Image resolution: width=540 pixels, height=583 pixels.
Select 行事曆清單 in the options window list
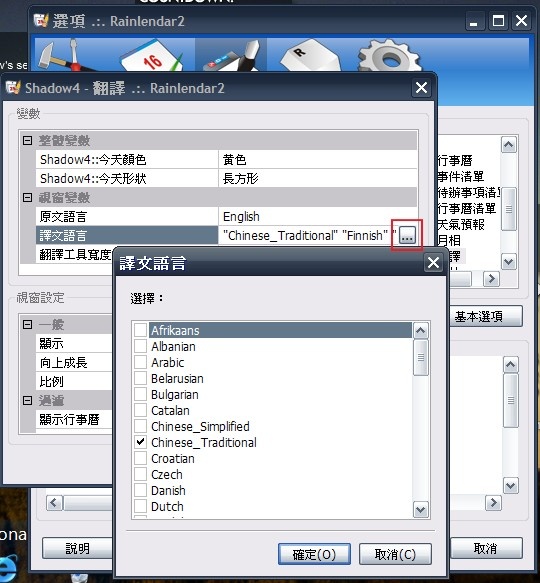(467, 209)
